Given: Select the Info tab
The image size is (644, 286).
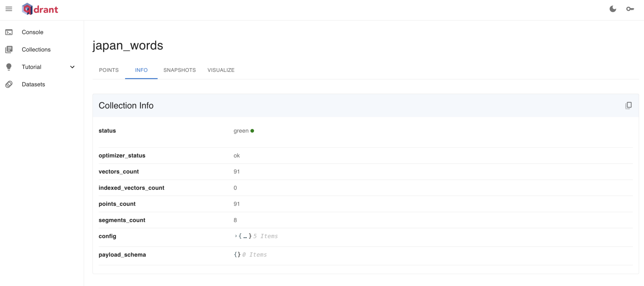Looking at the screenshot, I should (x=141, y=70).
